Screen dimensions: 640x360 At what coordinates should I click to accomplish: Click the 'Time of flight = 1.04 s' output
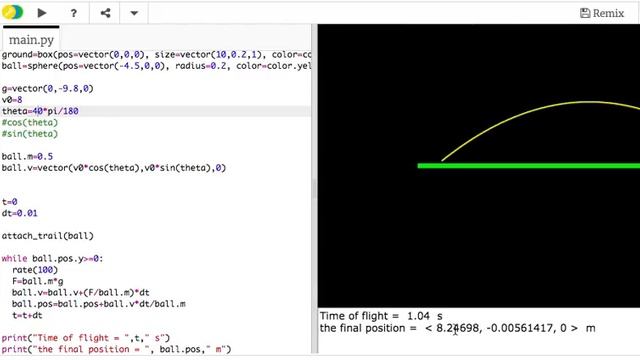(x=381, y=316)
